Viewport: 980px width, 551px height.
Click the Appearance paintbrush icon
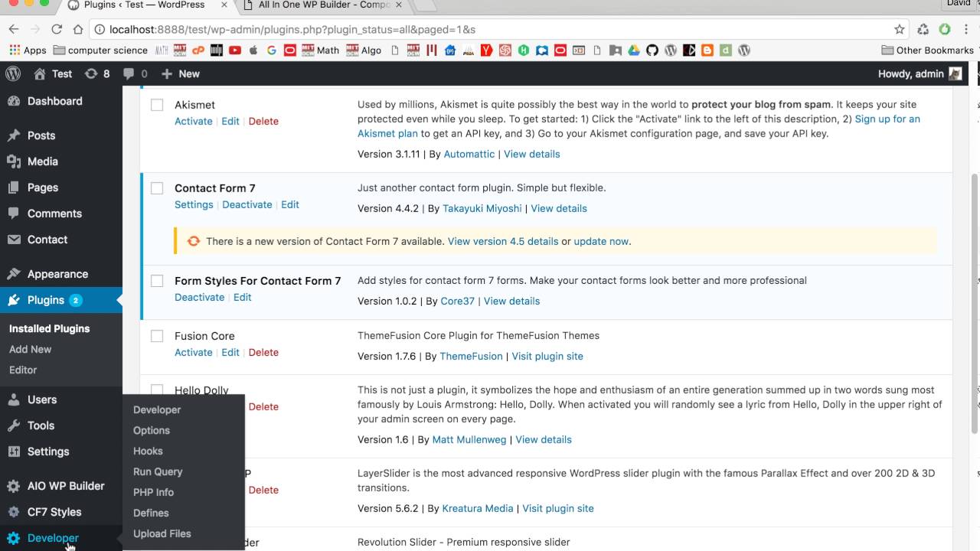click(14, 274)
